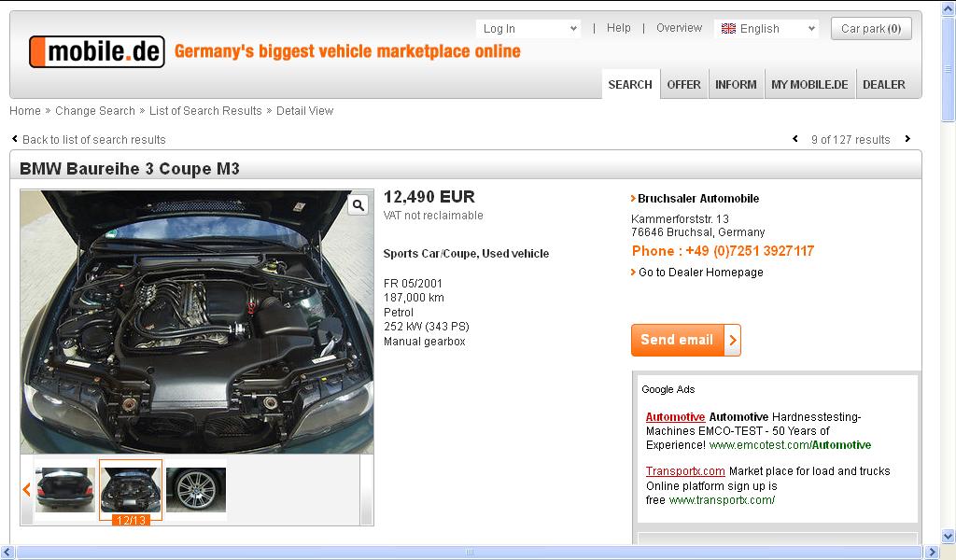The width and height of the screenshot is (956, 560).
Task: Open the Help link
Action: coord(619,28)
